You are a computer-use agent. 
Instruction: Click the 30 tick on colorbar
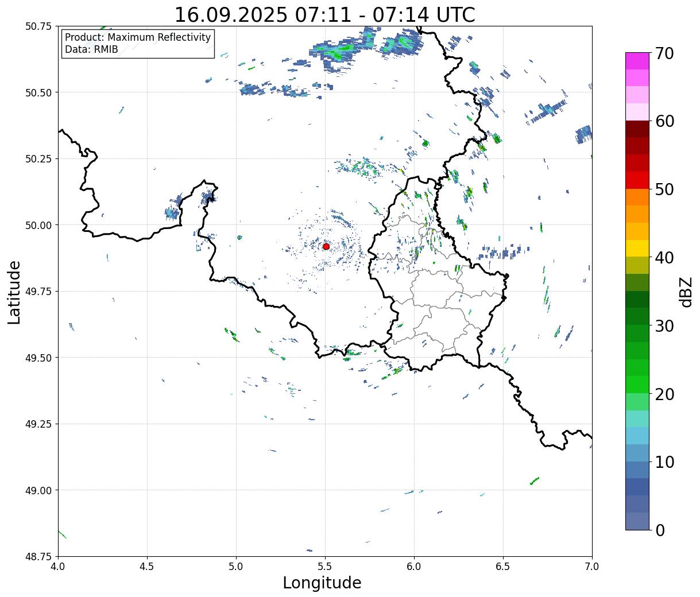click(664, 326)
